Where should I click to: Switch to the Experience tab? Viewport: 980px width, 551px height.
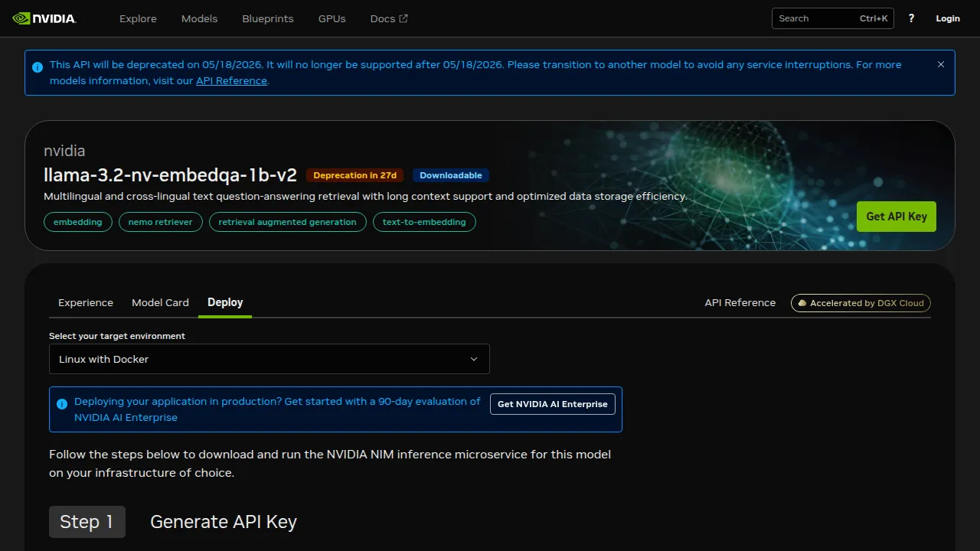click(x=86, y=302)
